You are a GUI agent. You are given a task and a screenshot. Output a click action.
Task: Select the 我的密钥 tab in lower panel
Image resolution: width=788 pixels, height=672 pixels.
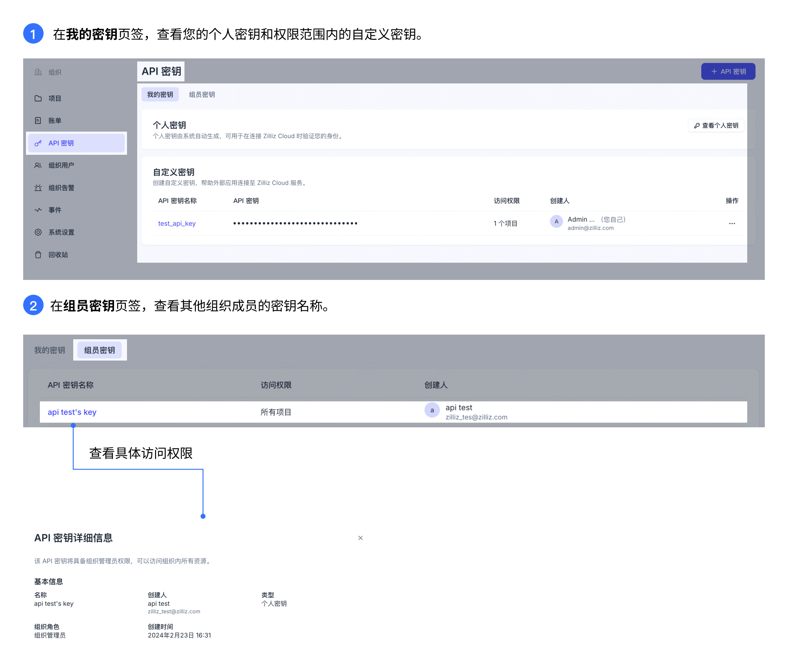tap(49, 350)
